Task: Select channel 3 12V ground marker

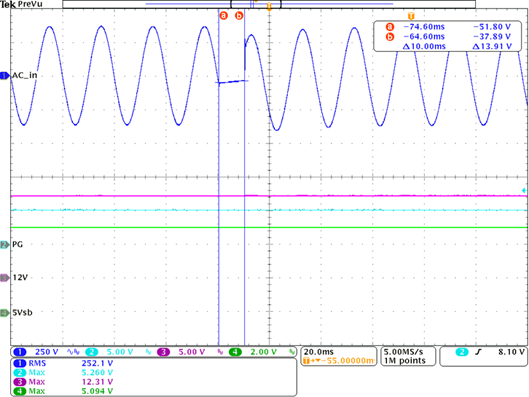Action: point(4,278)
